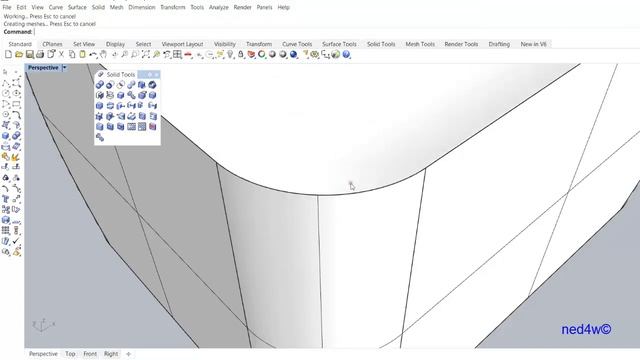
Task: Click the Perspective viewport title label
Action: pyautogui.click(x=43, y=68)
